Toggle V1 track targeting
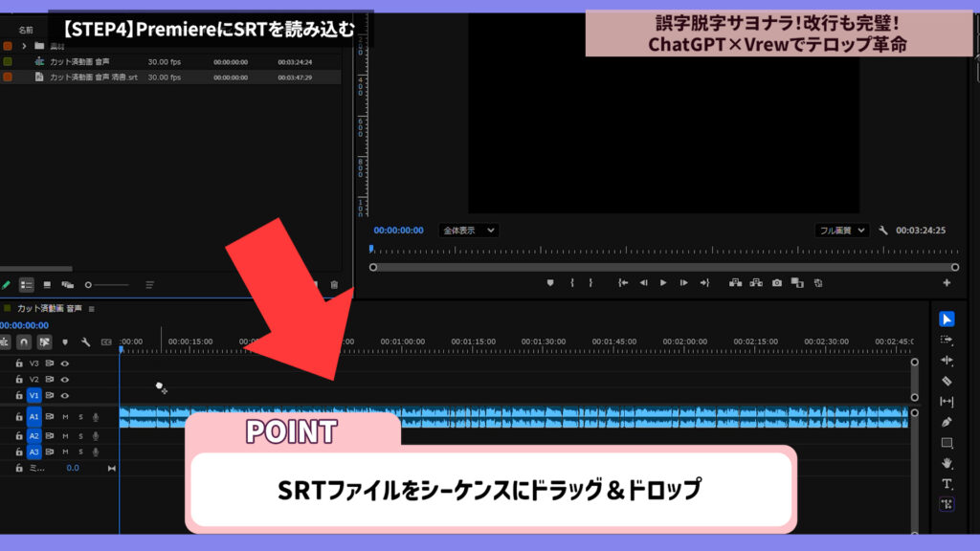The image size is (980, 551). click(x=33, y=395)
